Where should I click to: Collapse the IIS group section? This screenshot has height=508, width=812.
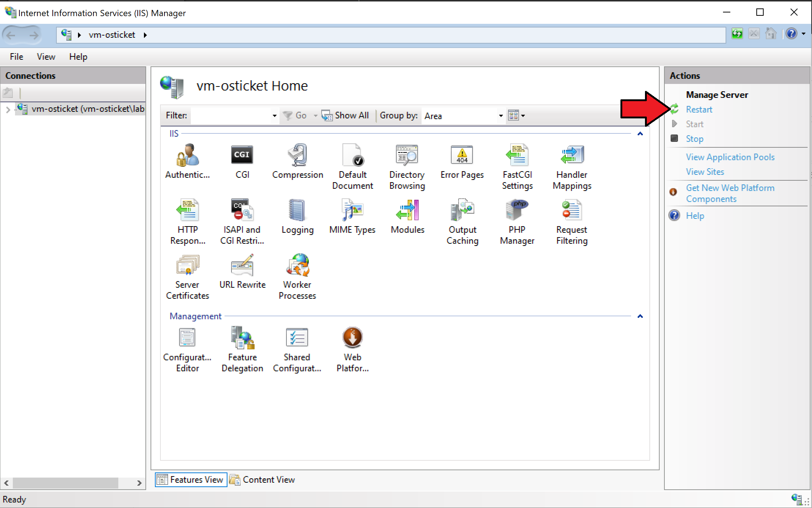pos(640,134)
